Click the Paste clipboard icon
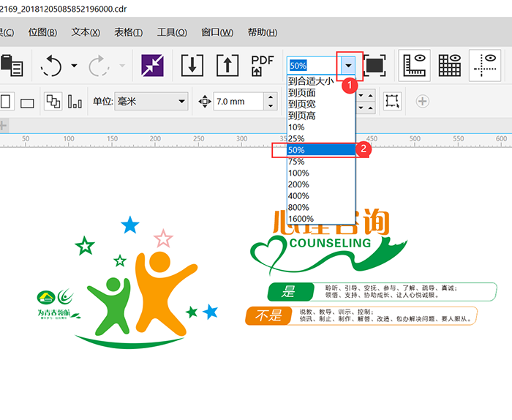 [12, 65]
